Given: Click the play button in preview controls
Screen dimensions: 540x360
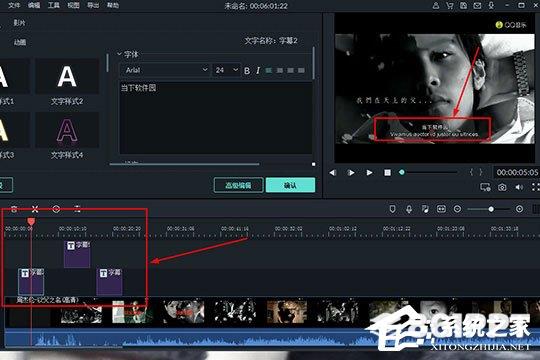Looking at the screenshot, I should (x=369, y=172).
